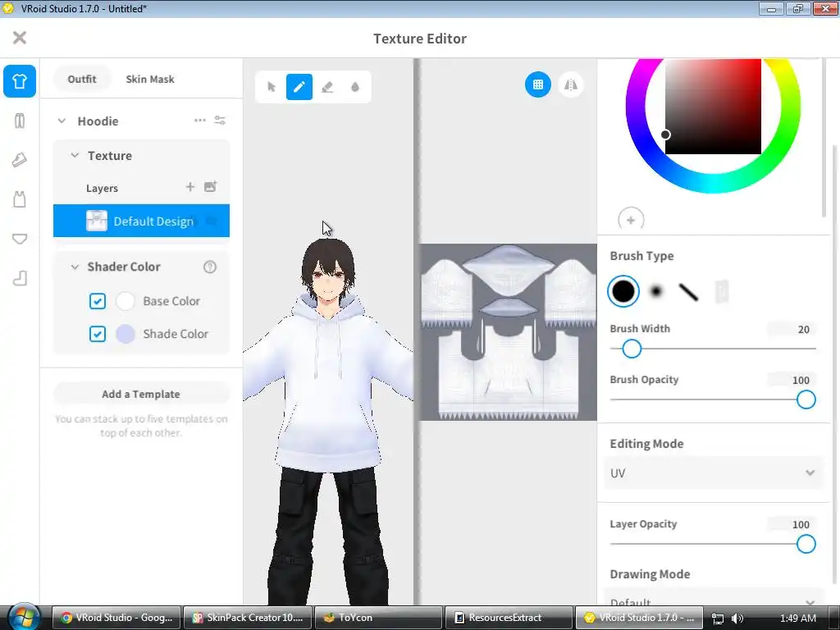Select the shoes (sneaker) category icon

[x=20, y=160]
